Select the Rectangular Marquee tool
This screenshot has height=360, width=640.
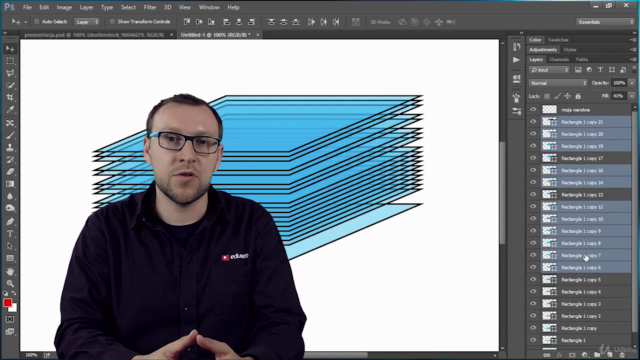(x=10, y=61)
